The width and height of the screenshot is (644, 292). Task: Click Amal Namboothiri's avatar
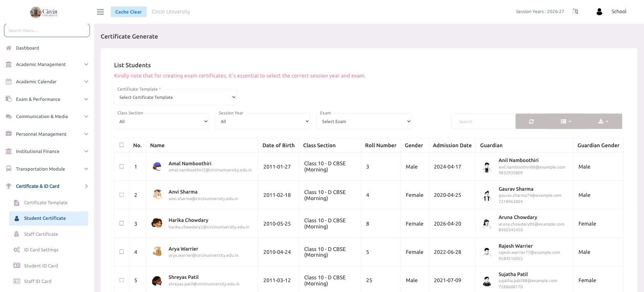coord(157,167)
